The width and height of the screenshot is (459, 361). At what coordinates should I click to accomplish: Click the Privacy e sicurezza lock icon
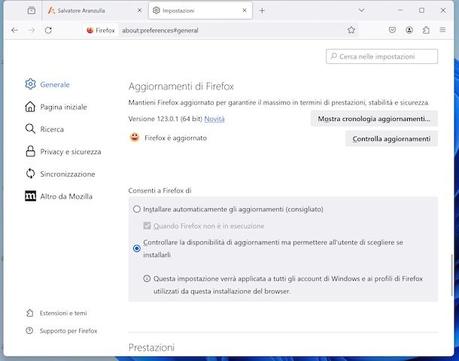coord(30,151)
